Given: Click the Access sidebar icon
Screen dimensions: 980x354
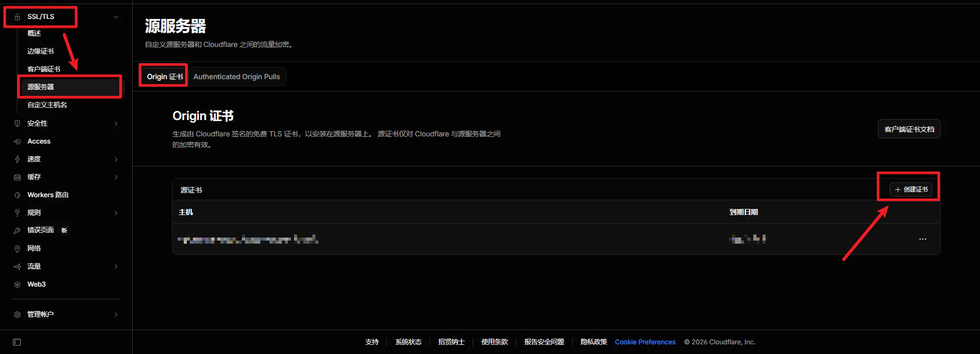Looking at the screenshot, I should (x=17, y=141).
